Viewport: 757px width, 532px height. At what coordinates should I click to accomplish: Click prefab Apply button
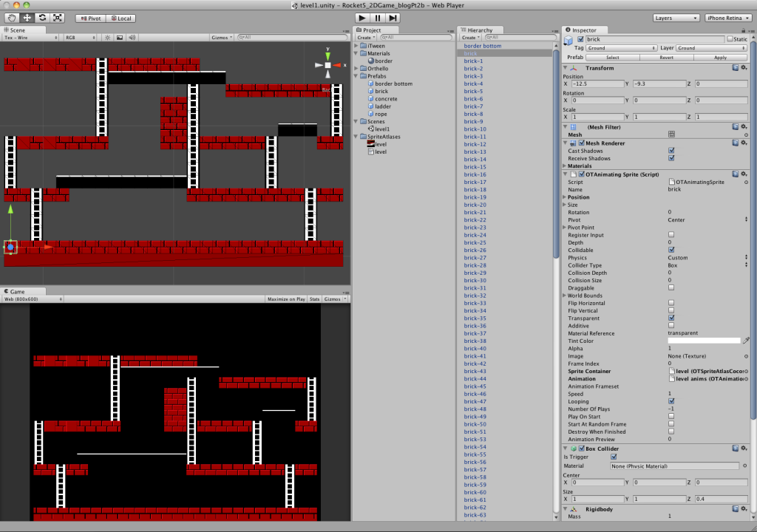coord(720,57)
